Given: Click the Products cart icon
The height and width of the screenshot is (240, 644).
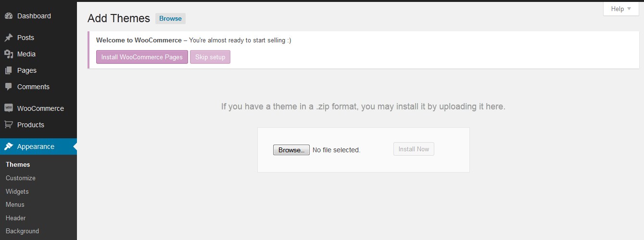Looking at the screenshot, I should point(9,125).
